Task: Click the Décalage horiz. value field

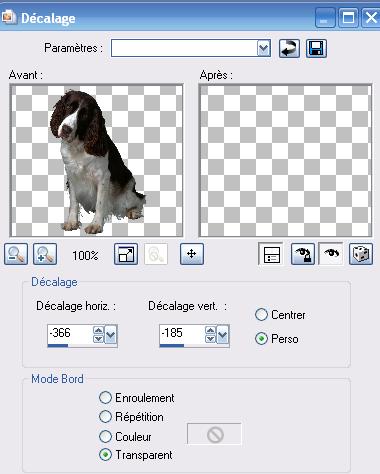Action: coord(70,333)
